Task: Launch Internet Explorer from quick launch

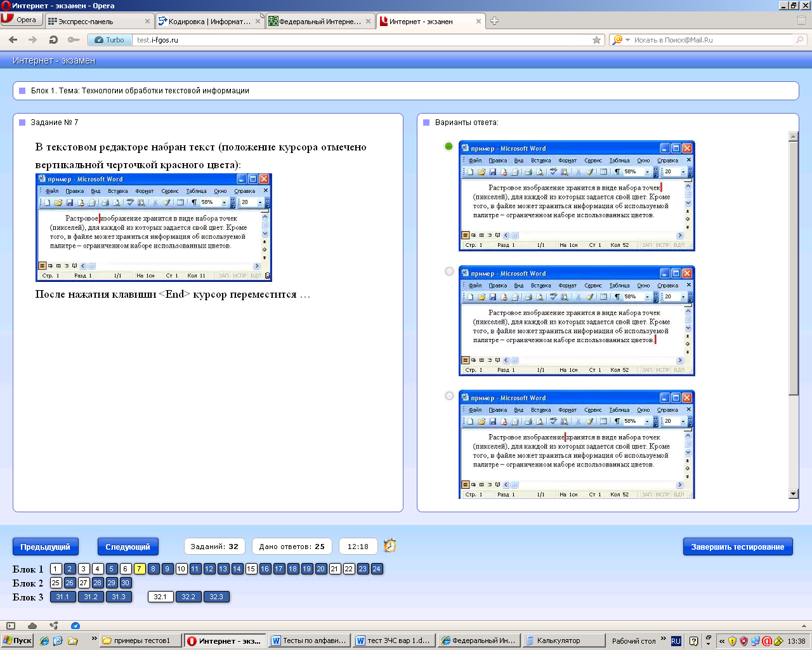Action: click(x=44, y=640)
